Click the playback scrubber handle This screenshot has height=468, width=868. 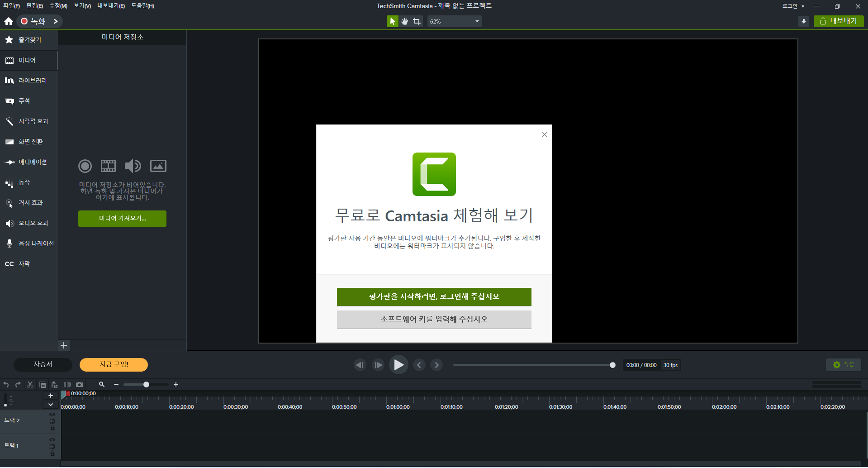[x=612, y=365]
